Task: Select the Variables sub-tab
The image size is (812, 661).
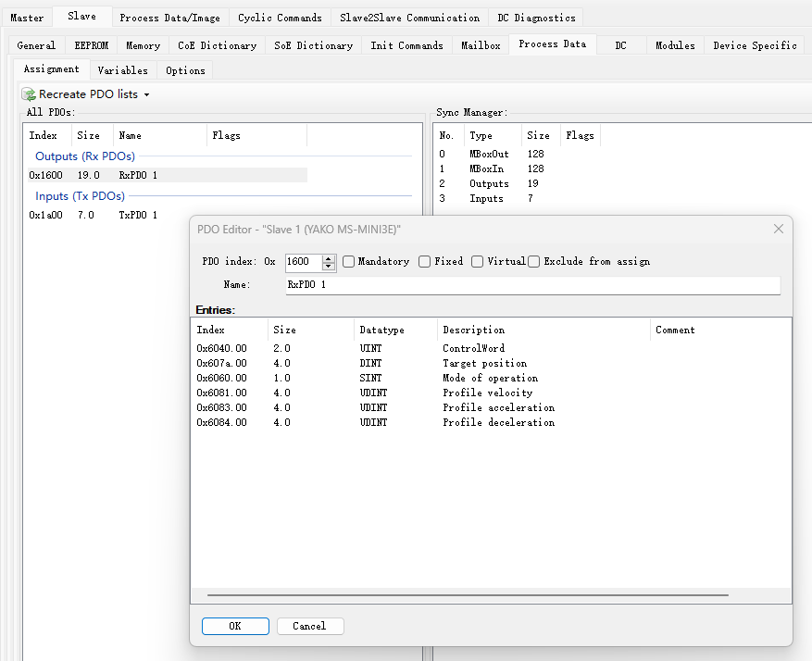Action: 122,70
